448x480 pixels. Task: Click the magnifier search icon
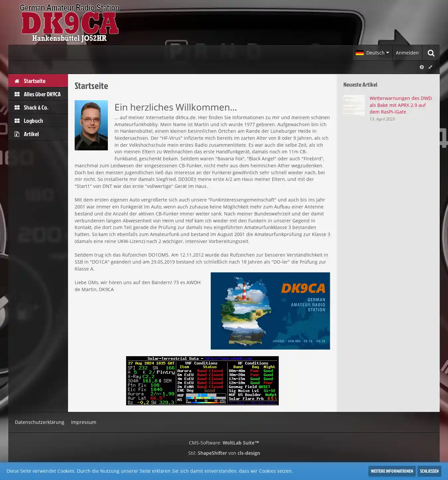click(431, 53)
